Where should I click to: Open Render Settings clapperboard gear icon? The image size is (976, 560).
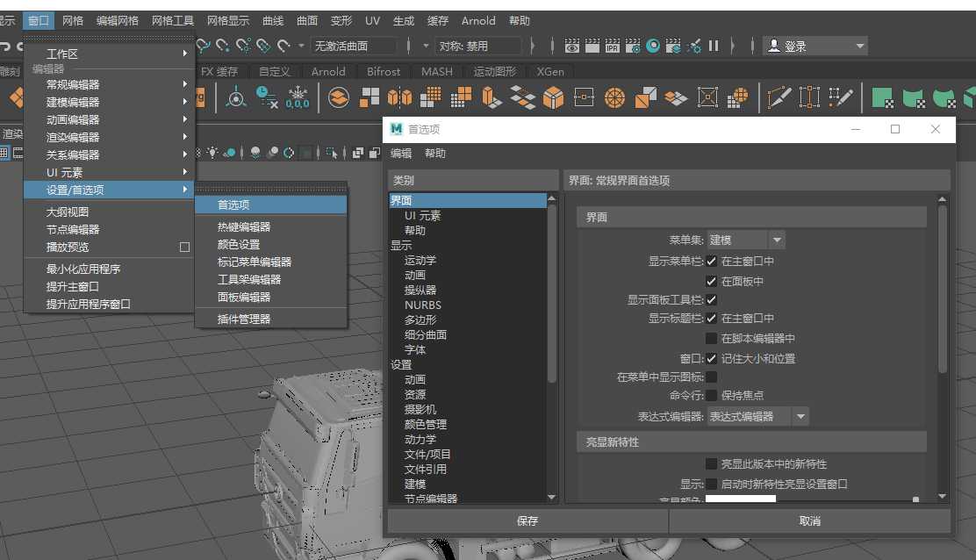click(633, 46)
